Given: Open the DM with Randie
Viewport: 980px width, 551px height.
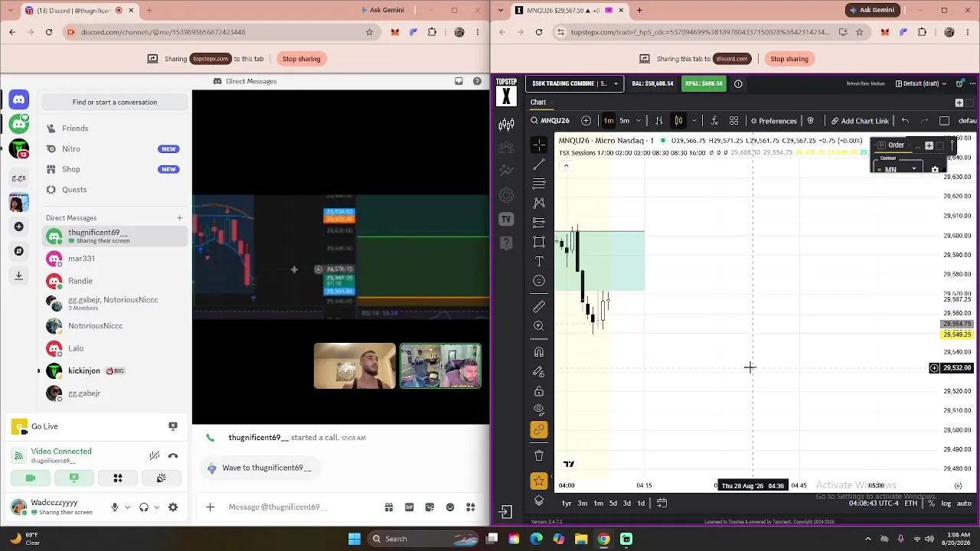Looking at the screenshot, I should [115, 281].
